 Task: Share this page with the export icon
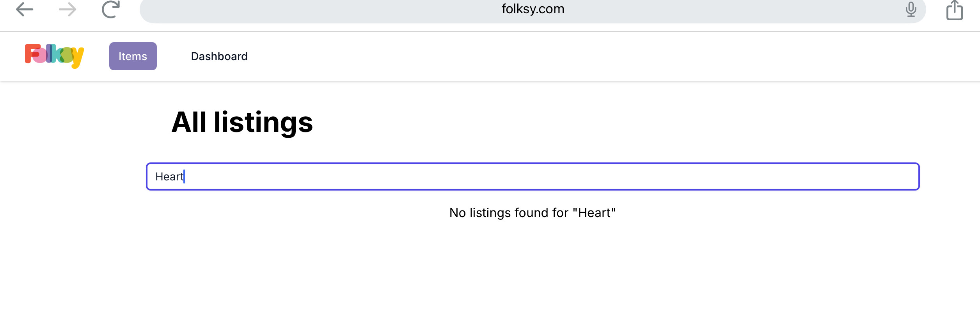pyautogui.click(x=955, y=10)
